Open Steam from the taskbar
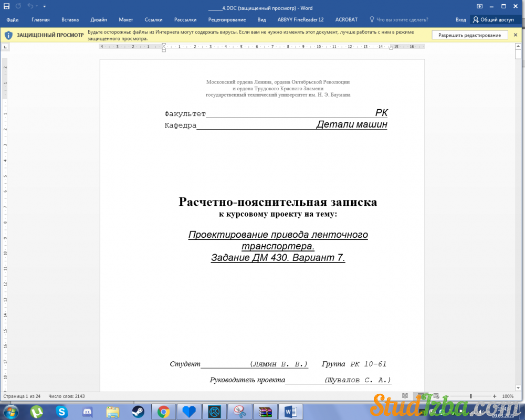The width and height of the screenshot is (525, 420). coord(138,412)
